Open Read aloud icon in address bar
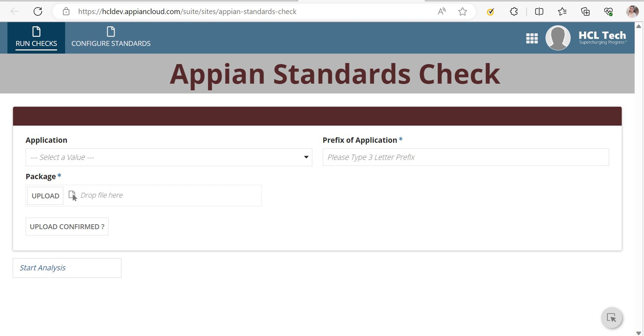 tap(442, 11)
